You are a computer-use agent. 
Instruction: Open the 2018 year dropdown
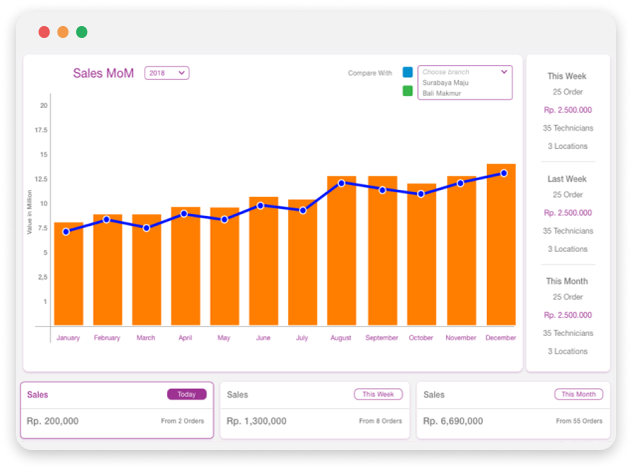tap(167, 73)
